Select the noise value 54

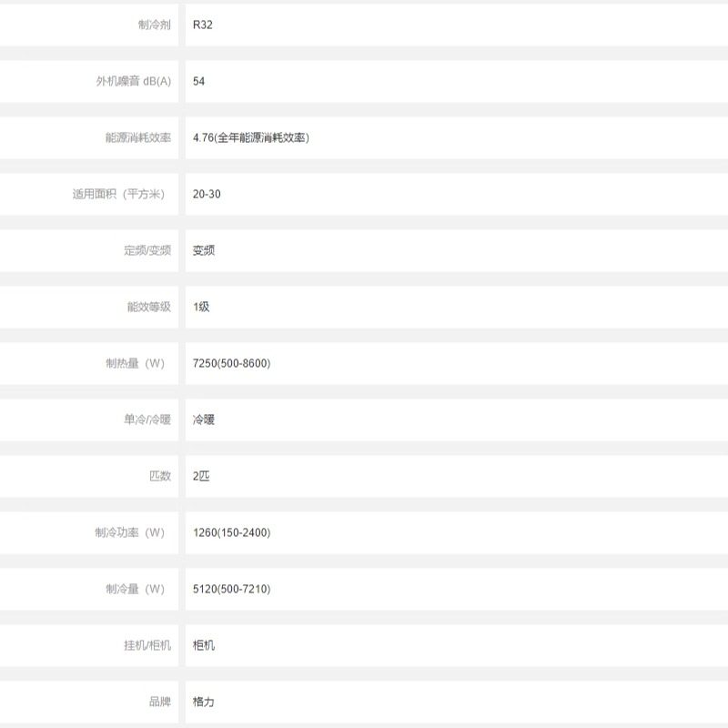tap(199, 81)
